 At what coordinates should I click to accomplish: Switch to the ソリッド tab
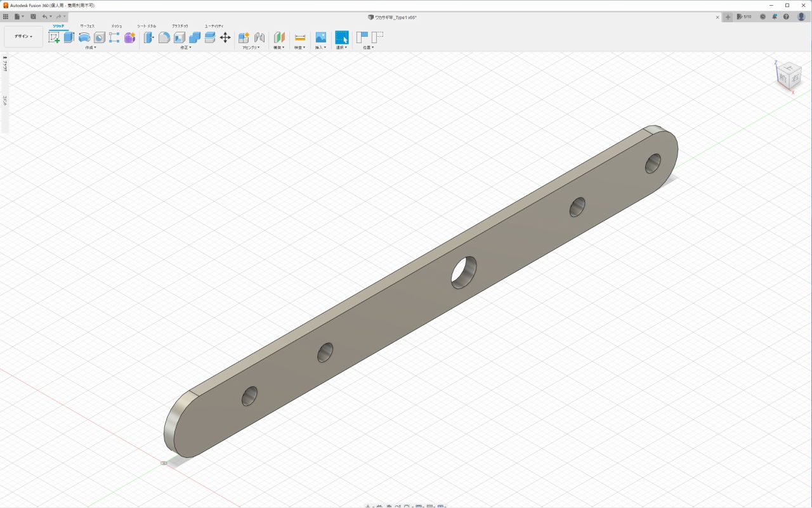click(x=58, y=26)
